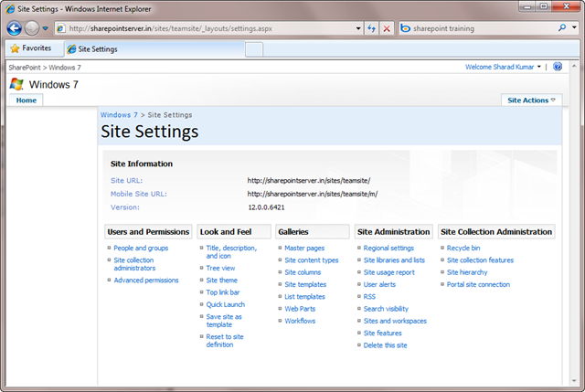The height and width of the screenshot is (392, 585).
Task: Select the Site Settings browser tab
Action: 154,48
